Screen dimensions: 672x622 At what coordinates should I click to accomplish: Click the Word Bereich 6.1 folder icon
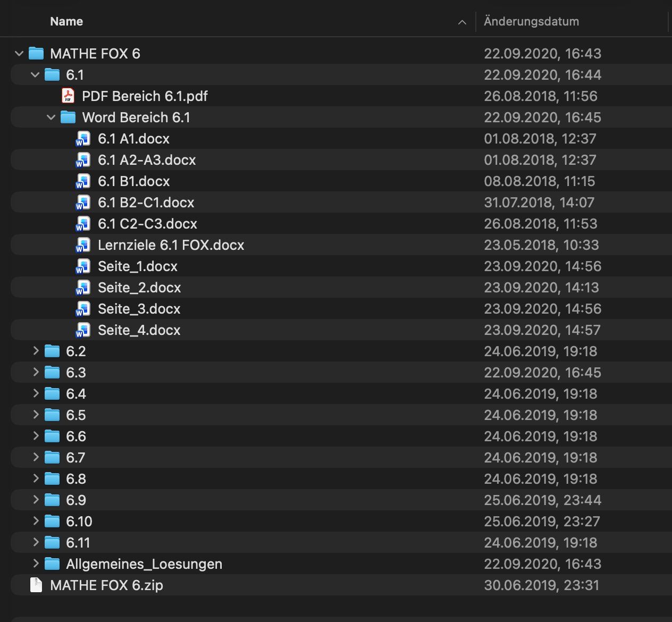(x=68, y=117)
